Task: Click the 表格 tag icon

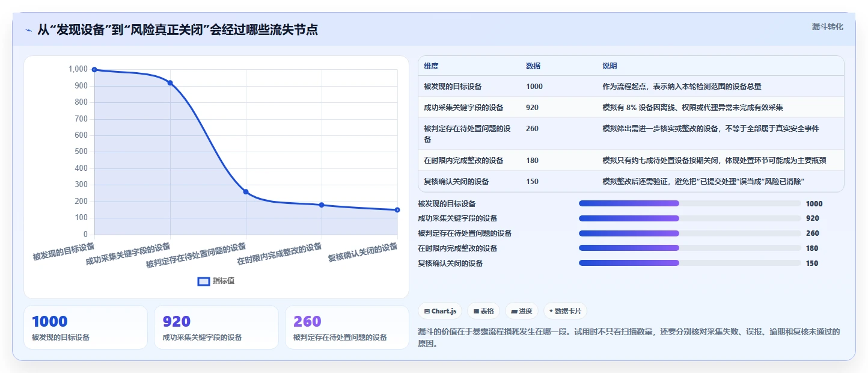Action: tap(476, 312)
